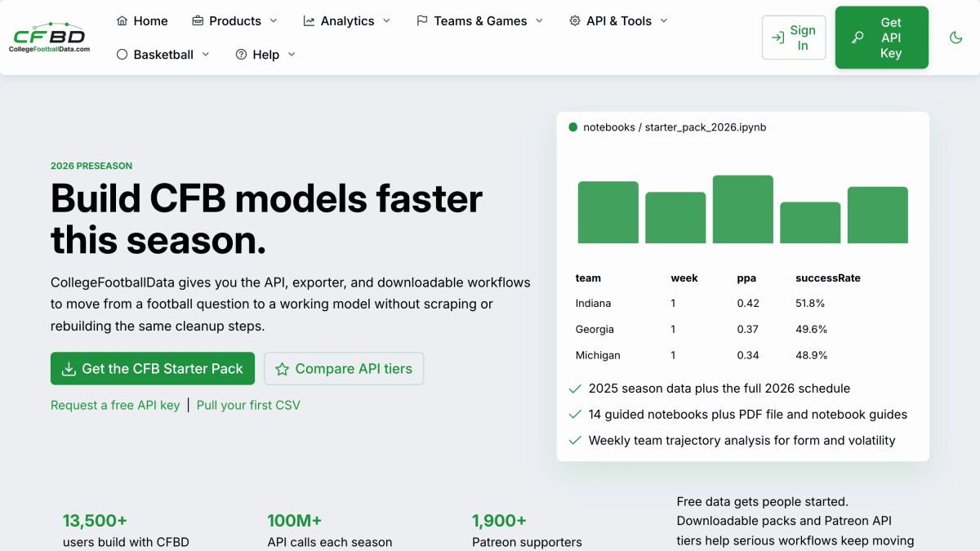Click the shortest fourth bar in chart
Image resolution: width=980 pixels, height=551 pixels.
pyautogui.click(x=810, y=223)
